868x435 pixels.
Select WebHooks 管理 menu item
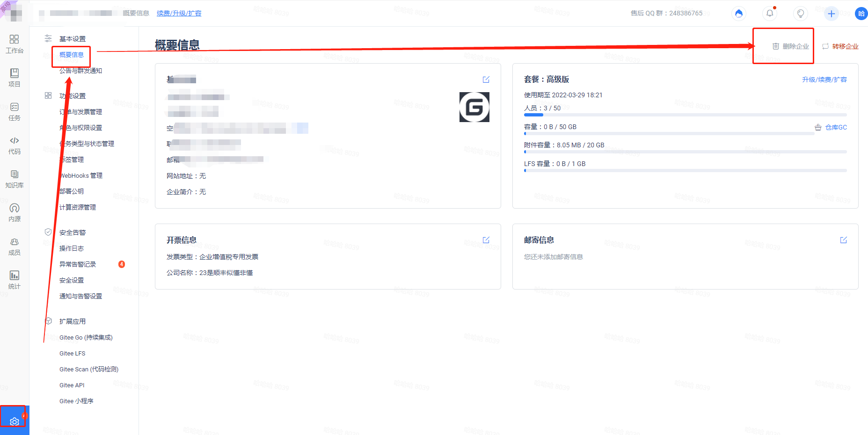pyautogui.click(x=81, y=175)
